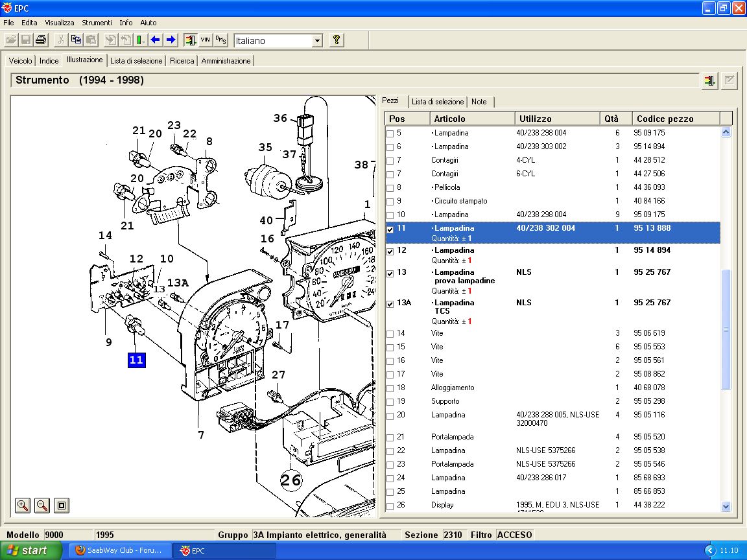Click the VIN toolbar button

(206, 40)
